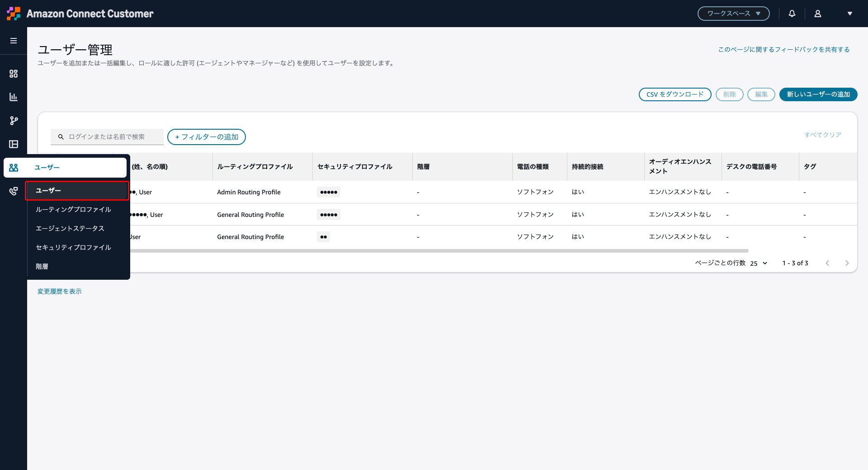Screen dimensions: 868x470
Task: Click すべてクリア link
Action: coord(823,135)
